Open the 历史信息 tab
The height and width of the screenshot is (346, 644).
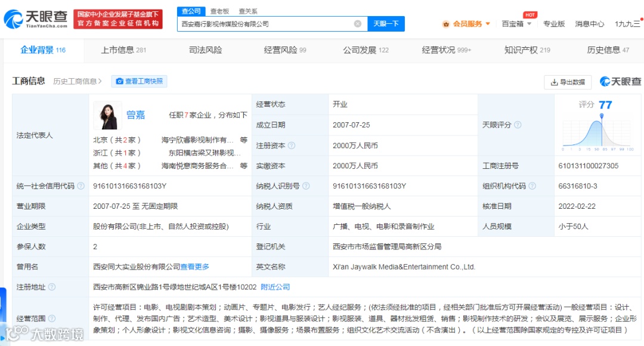(608, 50)
